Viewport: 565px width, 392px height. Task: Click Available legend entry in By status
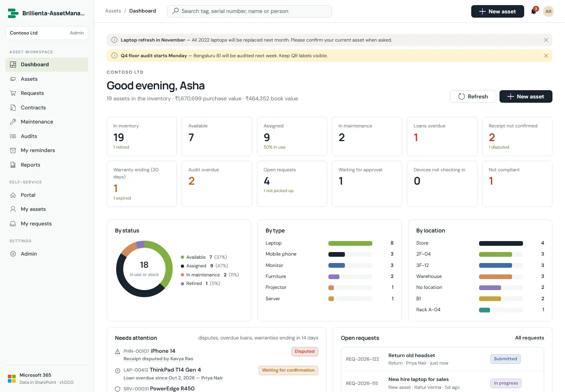coord(204,257)
